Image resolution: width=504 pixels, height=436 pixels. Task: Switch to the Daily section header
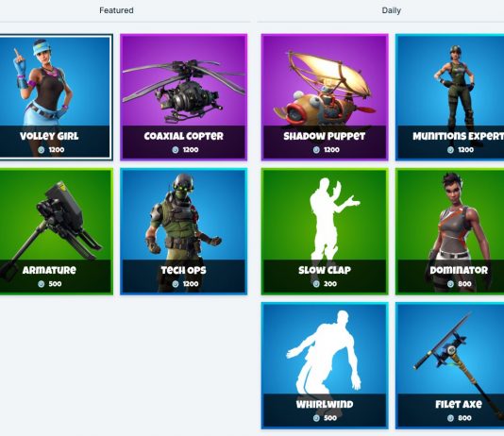coord(391,10)
